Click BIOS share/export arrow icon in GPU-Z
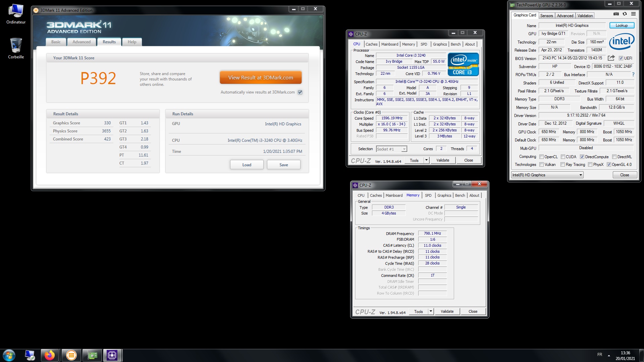 (x=611, y=58)
